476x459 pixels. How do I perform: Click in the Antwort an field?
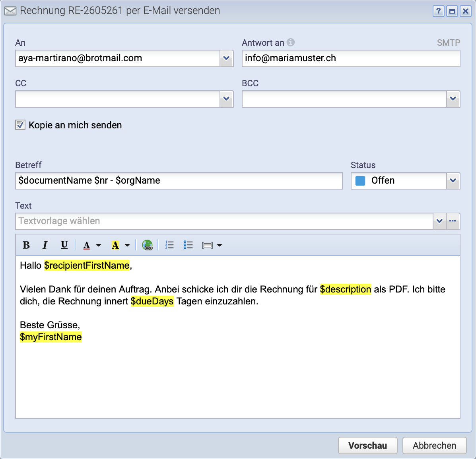pyautogui.click(x=351, y=58)
